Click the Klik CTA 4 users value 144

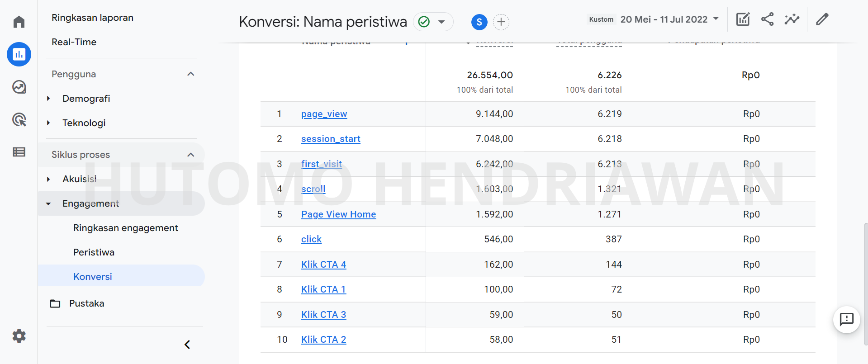click(x=614, y=265)
